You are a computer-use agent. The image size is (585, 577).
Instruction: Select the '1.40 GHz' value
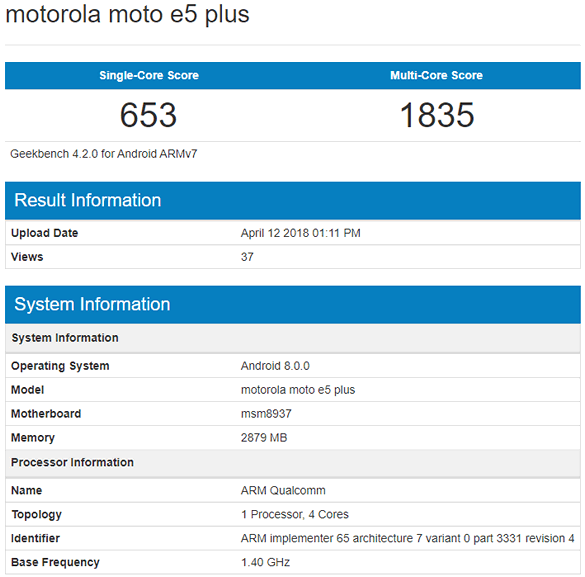point(265,562)
